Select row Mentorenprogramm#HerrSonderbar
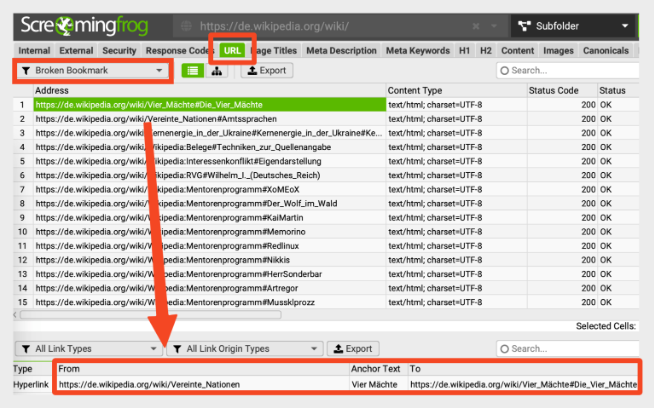 point(209,274)
